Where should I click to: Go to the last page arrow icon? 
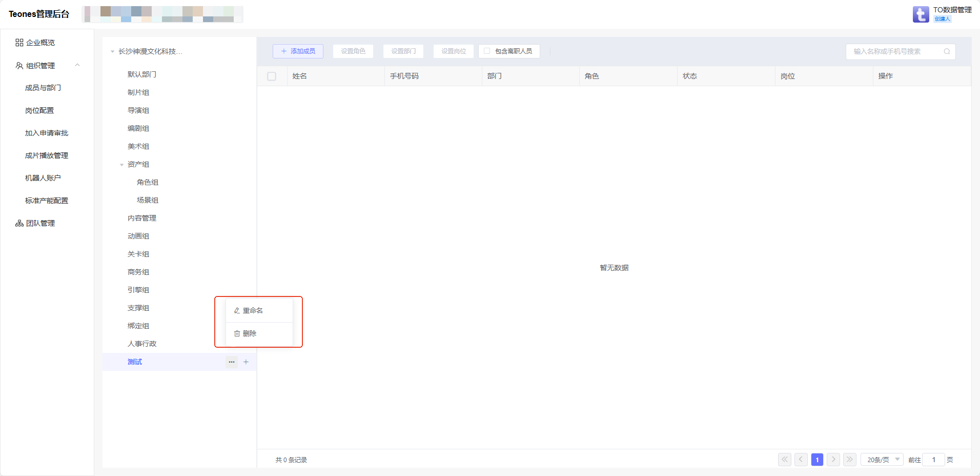click(x=849, y=460)
